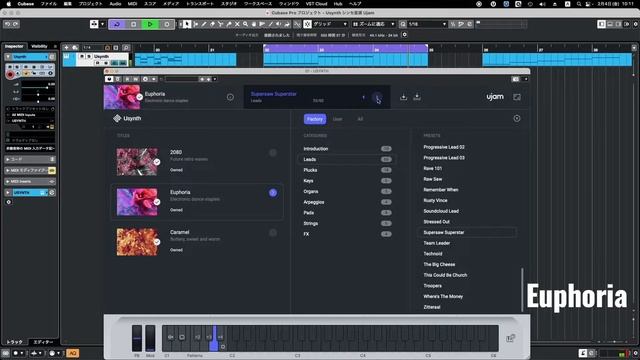640x360 pixels.
Task: Click the presets list scrollbar
Action: pyautogui.click(x=522, y=290)
